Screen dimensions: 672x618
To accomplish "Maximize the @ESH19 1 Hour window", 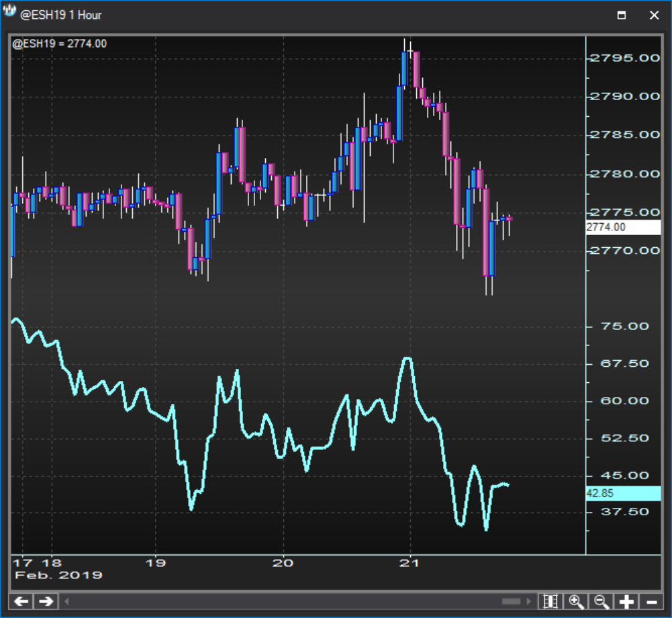I will 622,15.
